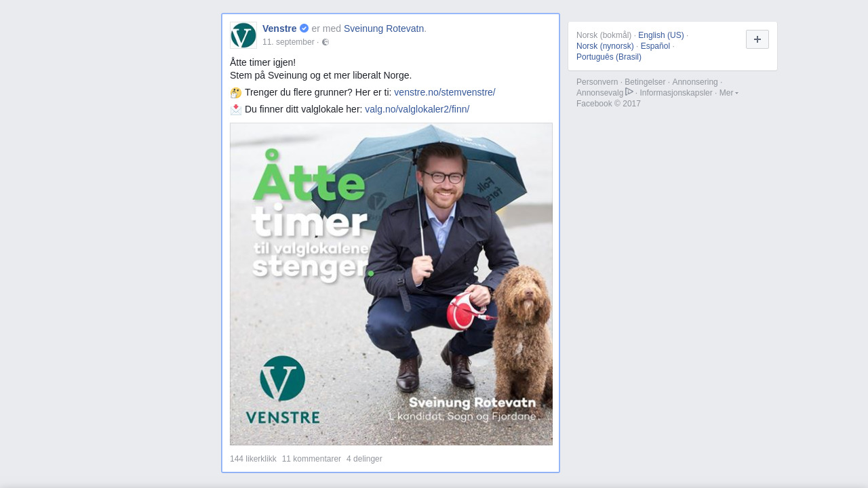Switch language to English (US)
The height and width of the screenshot is (488, 868).
tap(661, 35)
